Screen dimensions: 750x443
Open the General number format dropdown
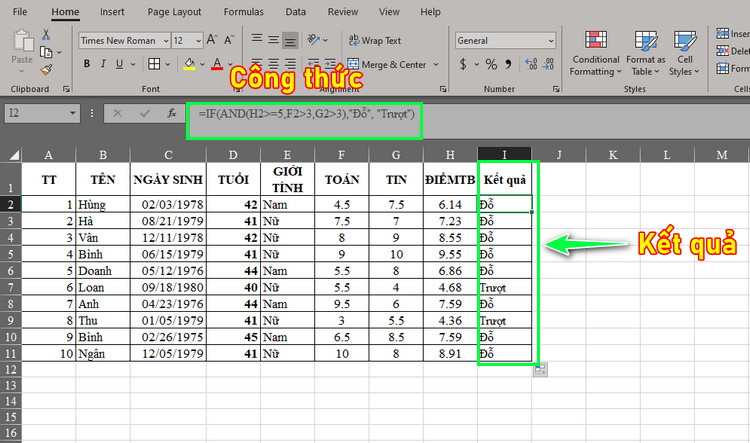(551, 41)
